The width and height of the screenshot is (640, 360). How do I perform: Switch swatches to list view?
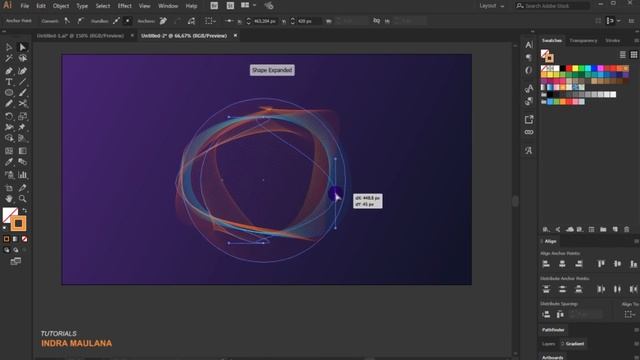pos(622,55)
